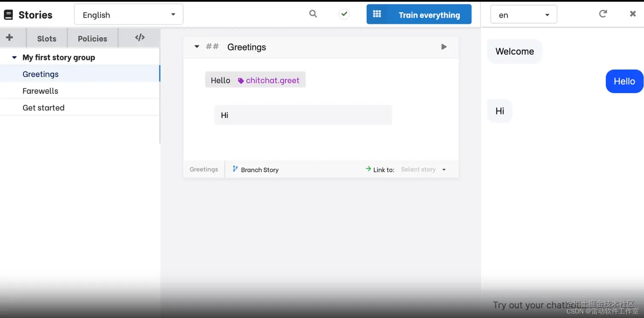Screen dimensions: 644x318
Task: Open the en language dropdown in chat
Action: pos(523,14)
